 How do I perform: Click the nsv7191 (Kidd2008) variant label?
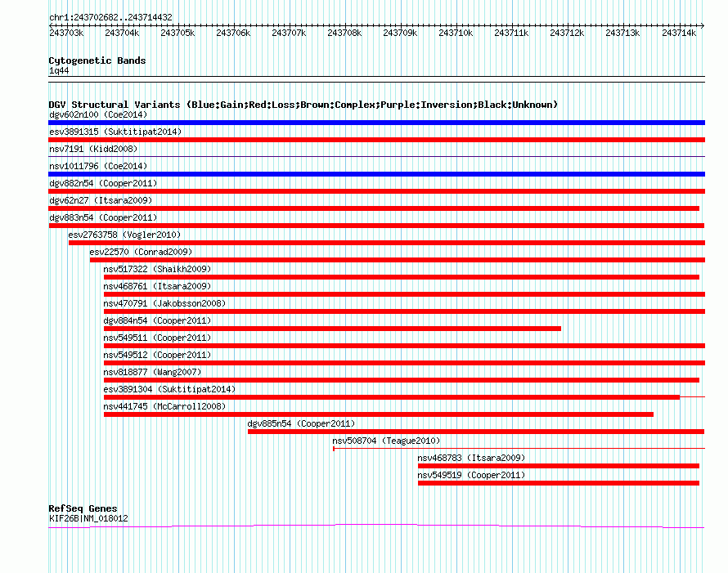click(93, 149)
